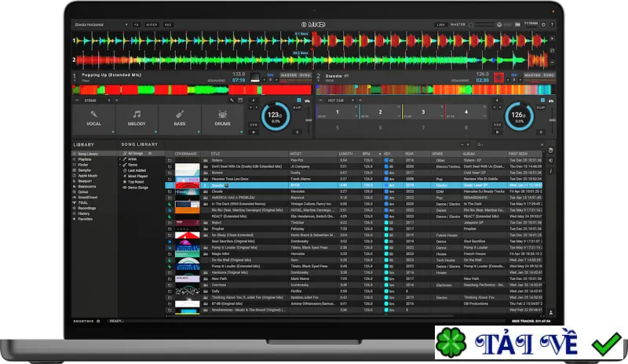
Task: Toggle SYNC on deck 2
Action: click(549, 75)
